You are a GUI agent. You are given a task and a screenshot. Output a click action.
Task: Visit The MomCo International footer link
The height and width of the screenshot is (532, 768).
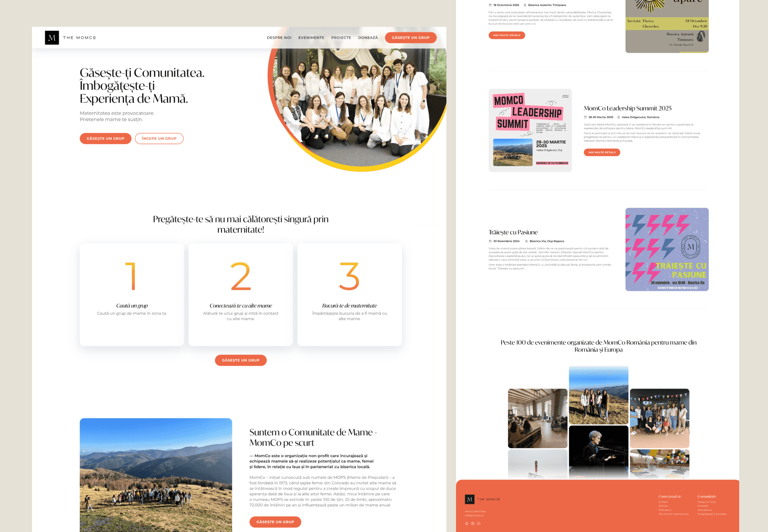(674, 514)
